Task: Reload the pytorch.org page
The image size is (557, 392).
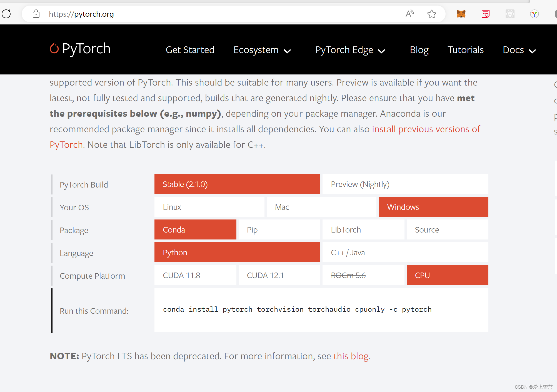Action: [6, 14]
